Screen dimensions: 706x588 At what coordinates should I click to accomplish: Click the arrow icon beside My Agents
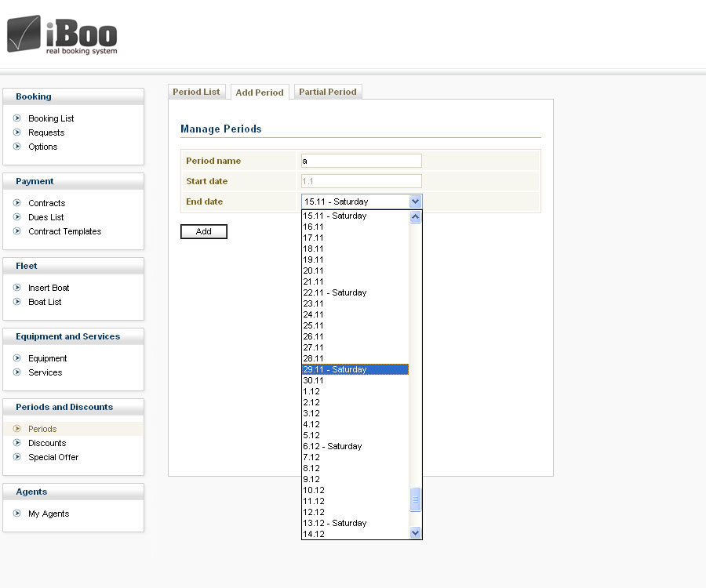pos(17,514)
